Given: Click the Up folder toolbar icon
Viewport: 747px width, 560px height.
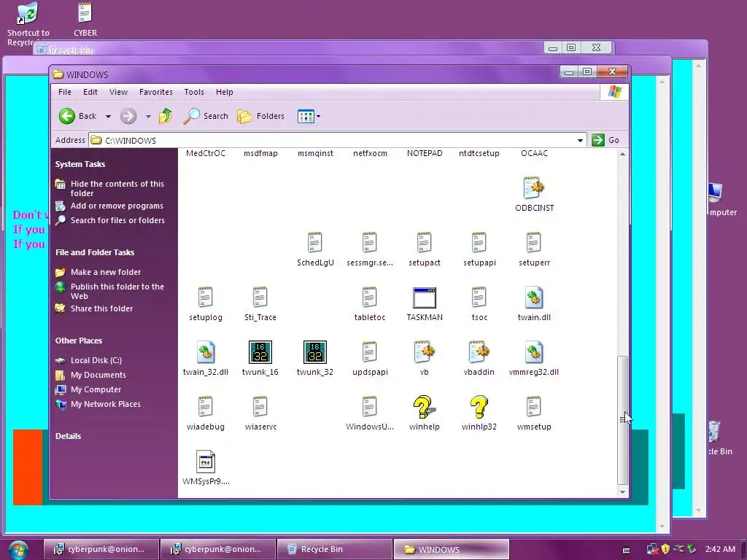Looking at the screenshot, I should (166, 116).
